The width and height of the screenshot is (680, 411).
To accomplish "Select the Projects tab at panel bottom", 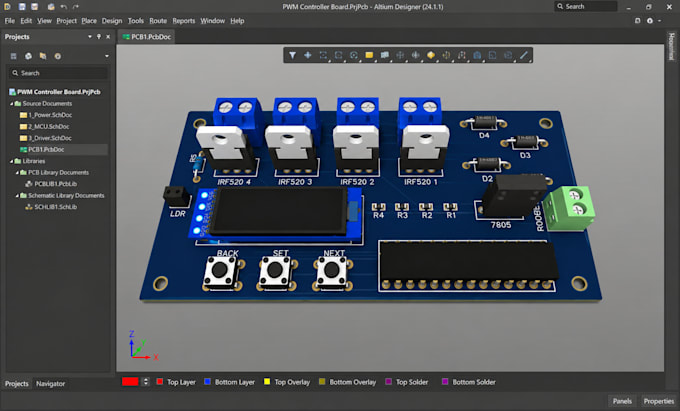I will click(16, 384).
